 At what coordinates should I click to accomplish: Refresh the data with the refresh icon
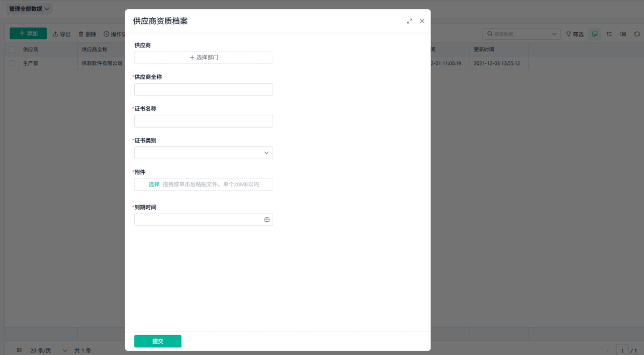(637, 34)
